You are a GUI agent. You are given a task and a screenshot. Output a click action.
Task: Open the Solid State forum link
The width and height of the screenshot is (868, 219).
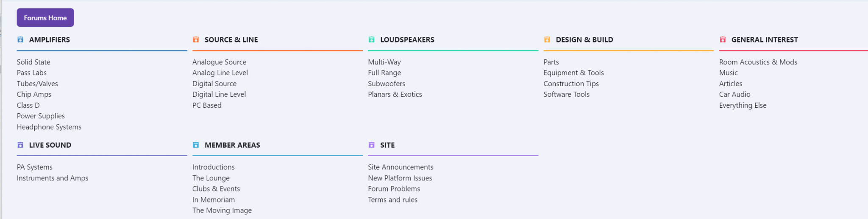coord(33,62)
